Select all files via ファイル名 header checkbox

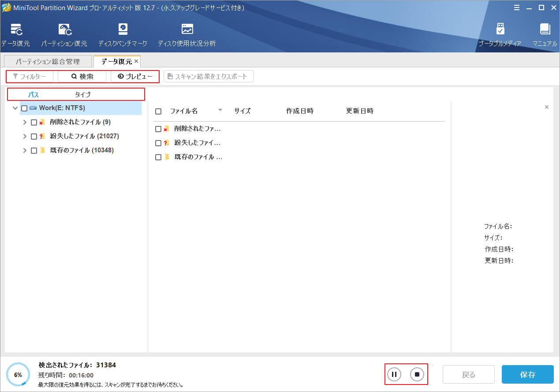click(x=158, y=111)
